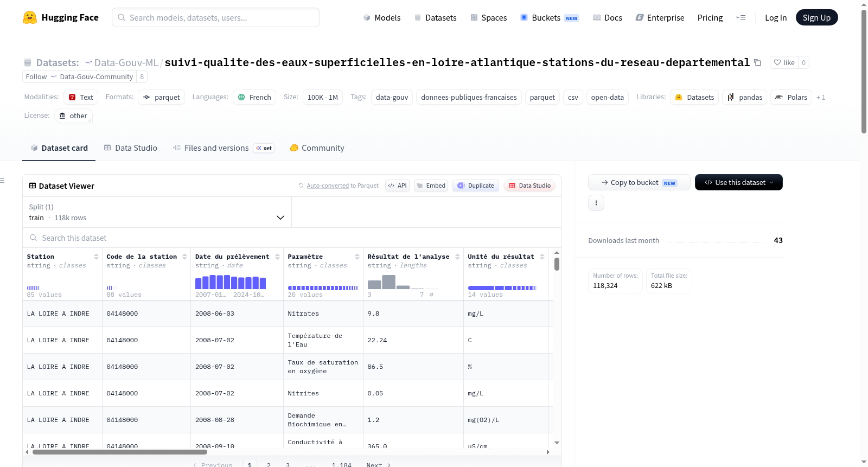This screenshot has height=467, width=868.
Task: Click the Search this dataset field
Action: click(x=292, y=238)
